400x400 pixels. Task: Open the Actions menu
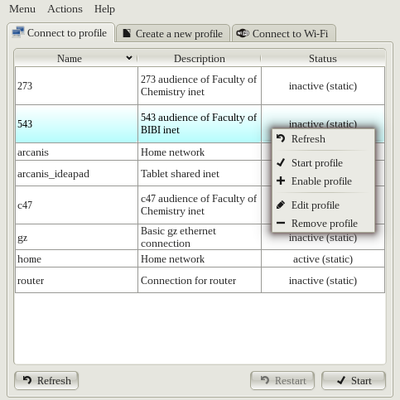(x=65, y=9)
